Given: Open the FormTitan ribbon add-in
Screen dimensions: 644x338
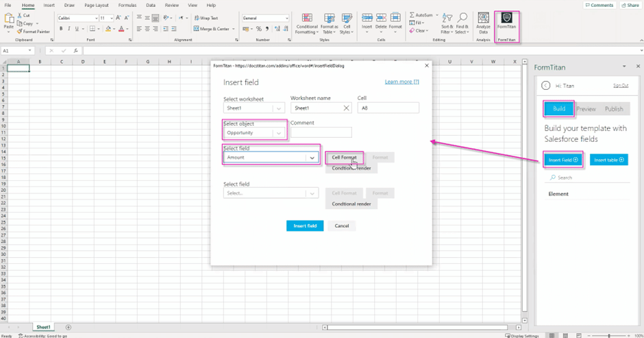Looking at the screenshot, I should coord(506,21).
